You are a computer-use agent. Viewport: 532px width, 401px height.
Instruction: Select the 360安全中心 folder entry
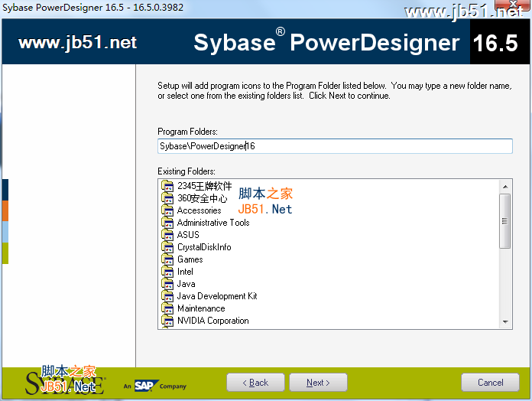(203, 198)
